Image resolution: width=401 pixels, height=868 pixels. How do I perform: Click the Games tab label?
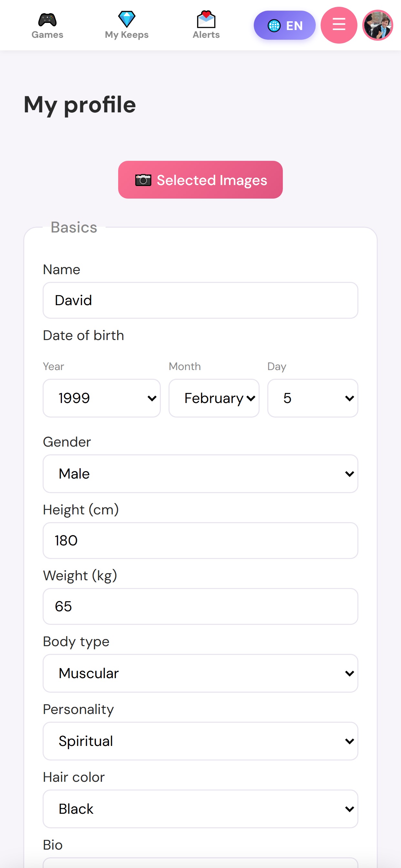(x=47, y=35)
